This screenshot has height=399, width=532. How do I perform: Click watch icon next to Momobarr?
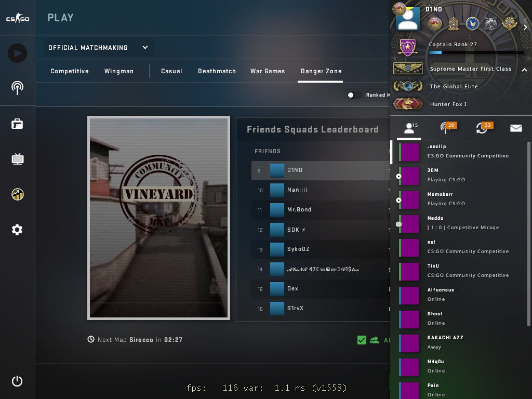tap(398, 200)
